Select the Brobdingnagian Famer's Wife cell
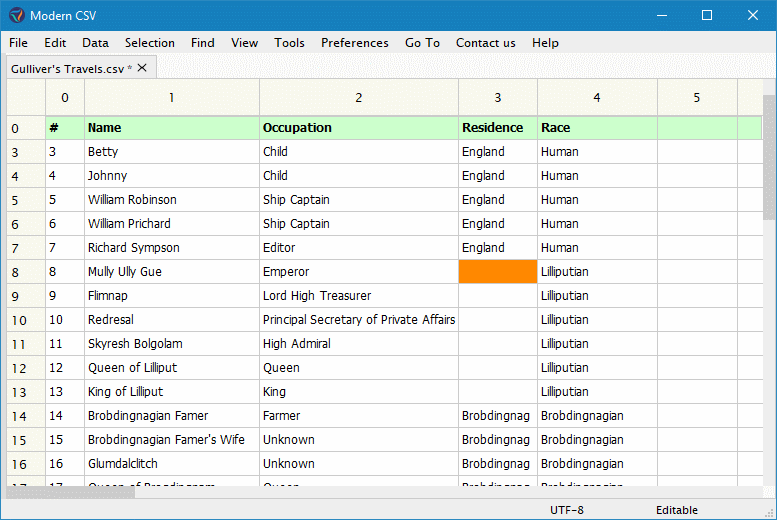 (171, 440)
